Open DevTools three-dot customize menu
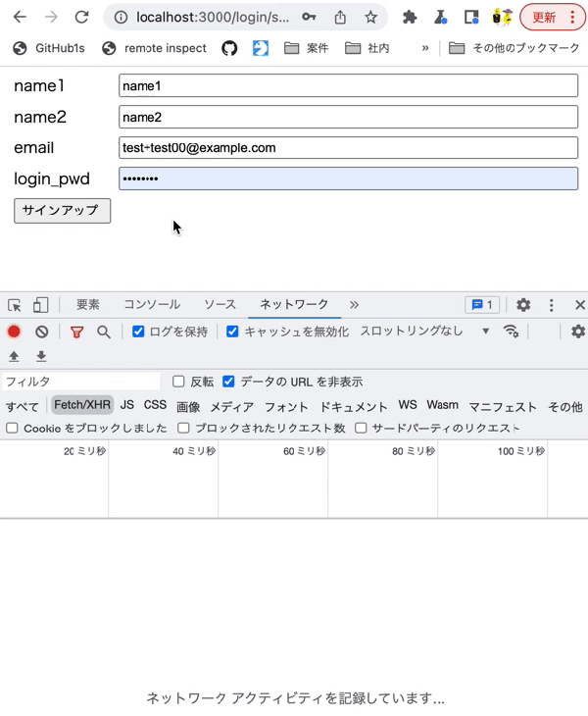This screenshot has width=588, height=716. click(552, 305)
